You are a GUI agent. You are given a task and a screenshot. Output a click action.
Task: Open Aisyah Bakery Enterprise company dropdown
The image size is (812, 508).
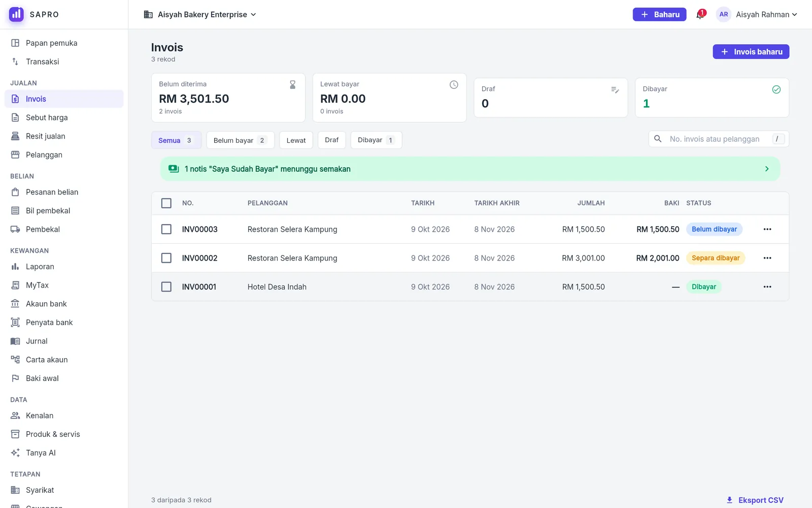200,14
